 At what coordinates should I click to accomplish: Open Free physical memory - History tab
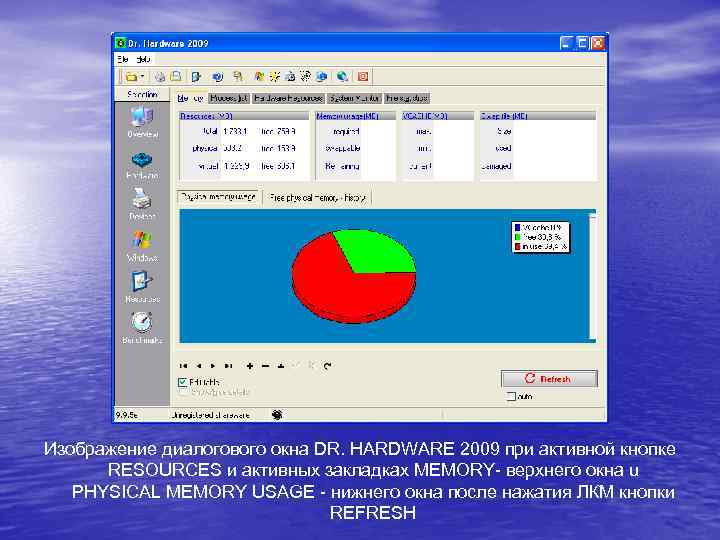tap(318, 198)
